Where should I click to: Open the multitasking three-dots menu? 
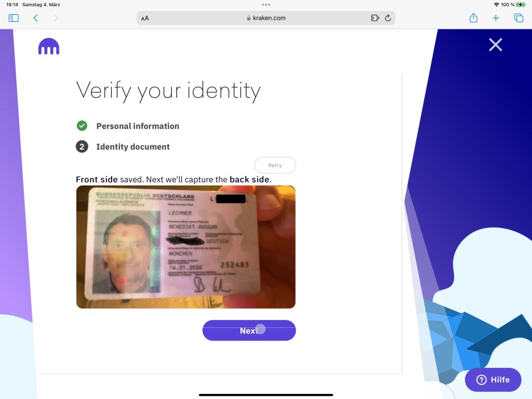(x=266, y=5)
